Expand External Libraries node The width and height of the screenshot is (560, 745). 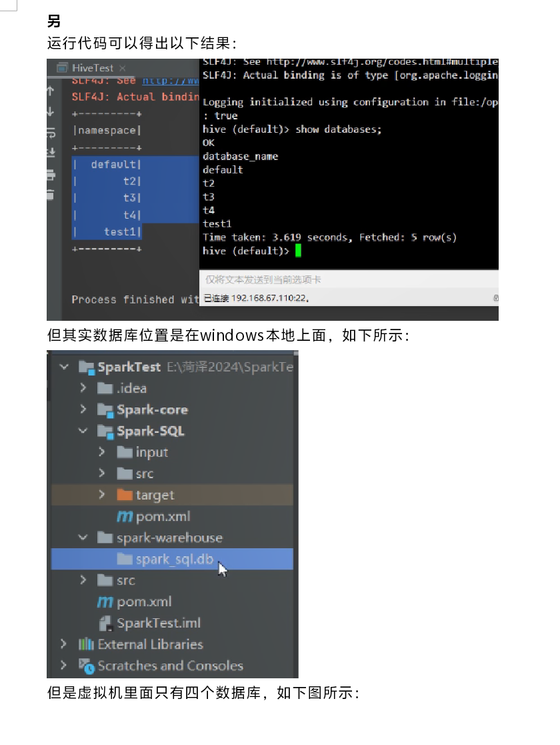click(x=63, y=644)
